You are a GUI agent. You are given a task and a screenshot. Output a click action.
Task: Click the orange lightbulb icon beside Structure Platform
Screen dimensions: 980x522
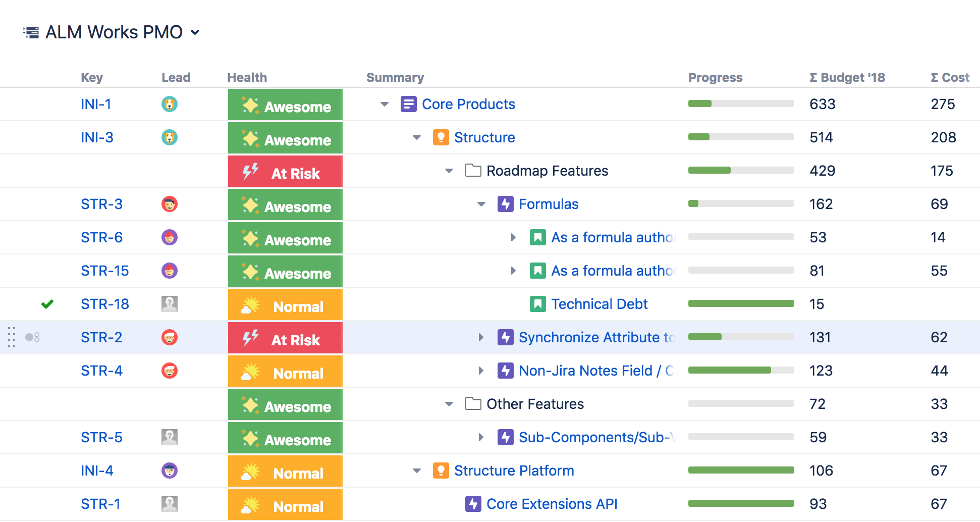[x=441, y=471]
